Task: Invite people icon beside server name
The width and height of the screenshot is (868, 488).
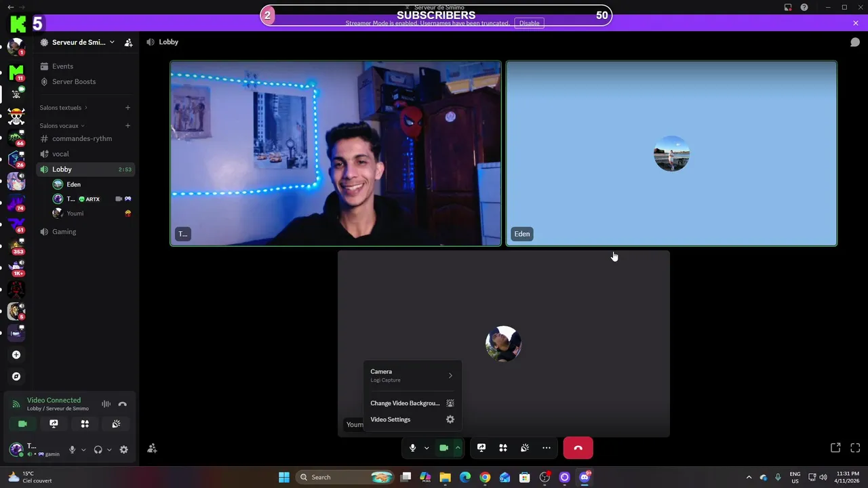Action: [x=128, y=42]
